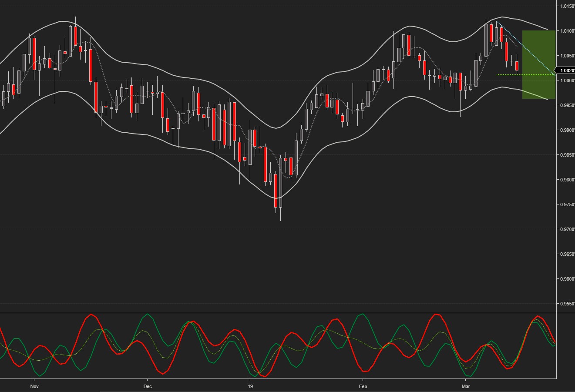Click the Mar date label
The height and width of the screenshot is (392, 575).
point(466,386)
